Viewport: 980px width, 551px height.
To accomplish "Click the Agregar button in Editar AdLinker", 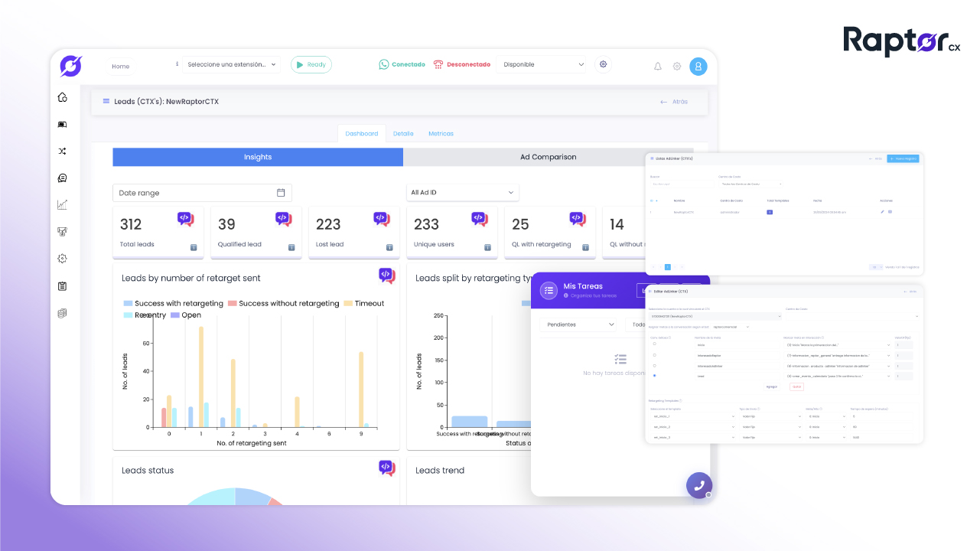I will pos(772,386).
